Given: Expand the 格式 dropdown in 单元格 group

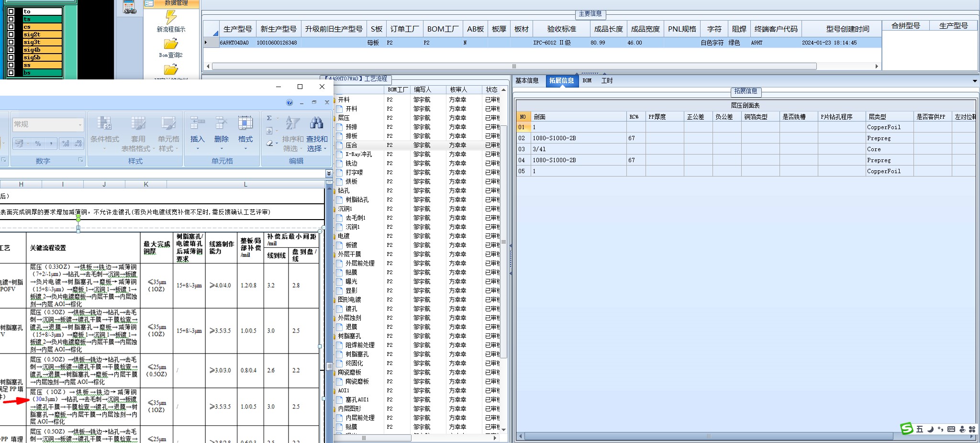Looking at the screenshot, I should [245, 148].
